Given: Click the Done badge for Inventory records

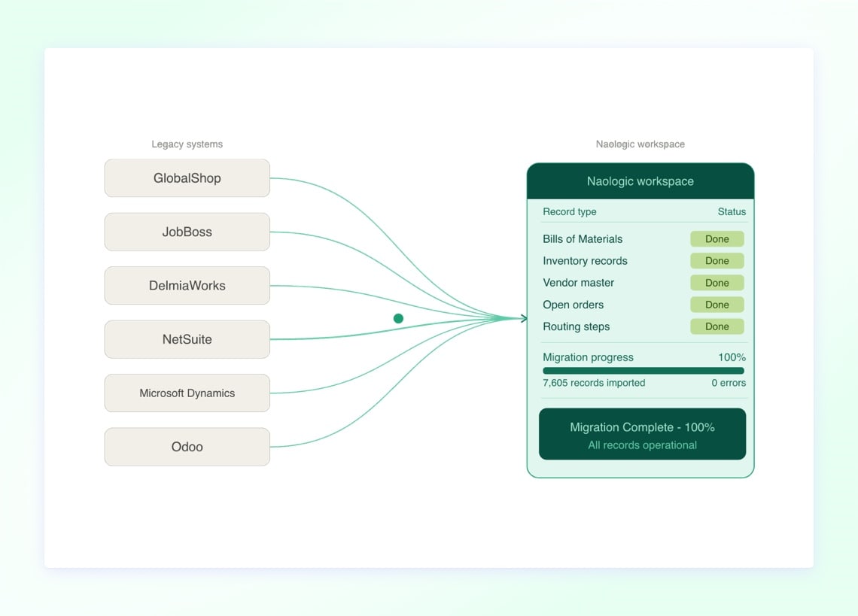Looking at the screenshot, I should click(717, 261).
